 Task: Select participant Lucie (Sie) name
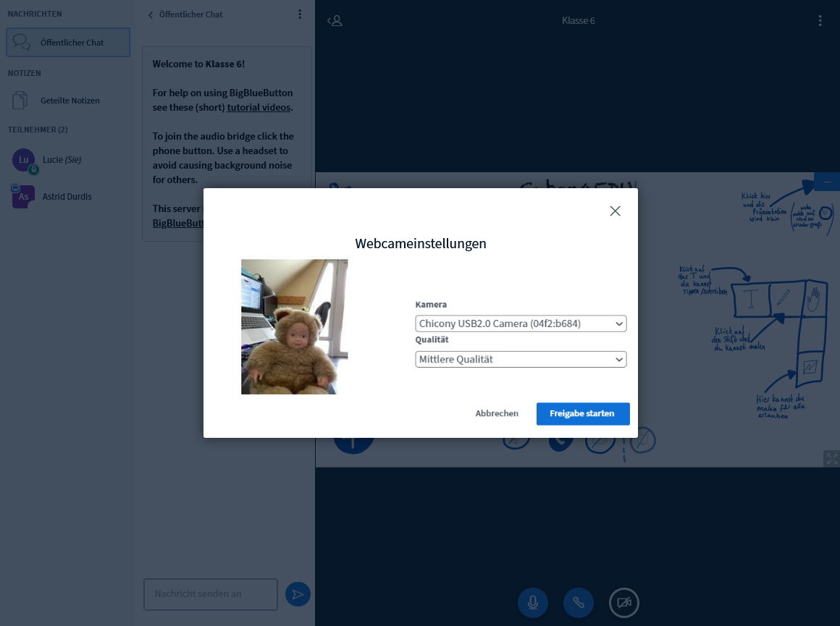coord(62,160)
